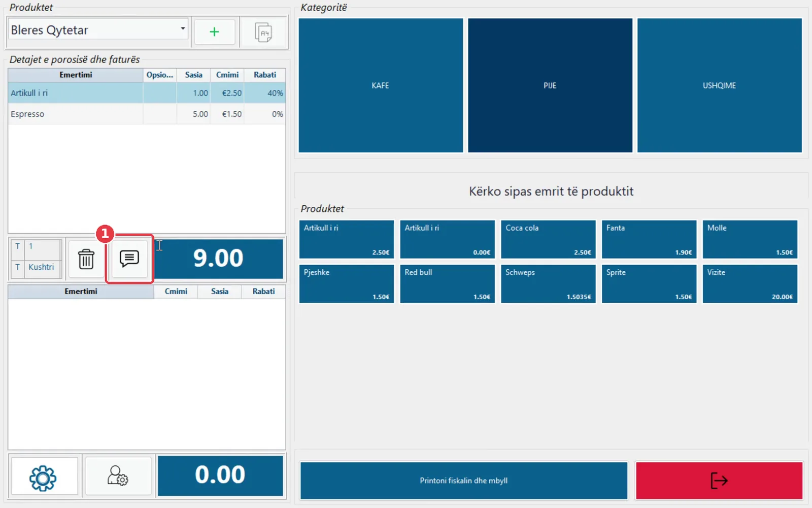Add Pjeshke product tile
Image resolution: width=812 pixels, height=508 pixels.
click(x=347, y=284)
